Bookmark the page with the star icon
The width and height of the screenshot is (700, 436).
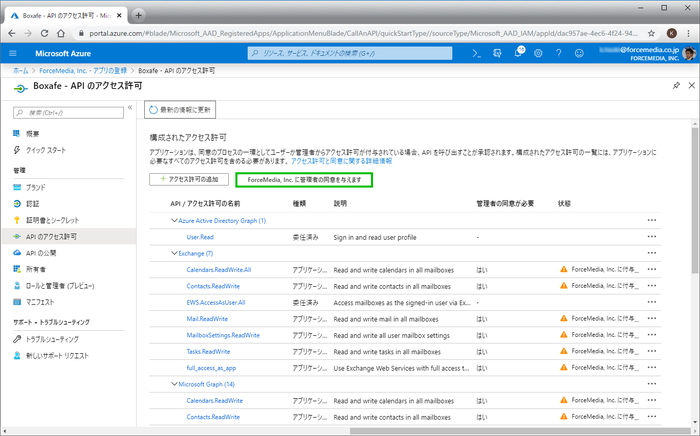[x=651, y=33]
